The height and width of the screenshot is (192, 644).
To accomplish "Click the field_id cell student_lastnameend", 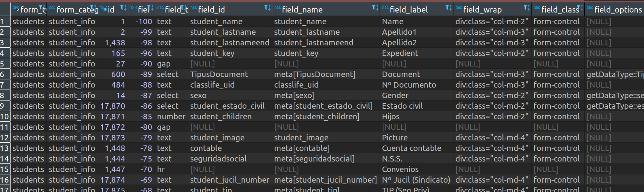I will point(230,43).
